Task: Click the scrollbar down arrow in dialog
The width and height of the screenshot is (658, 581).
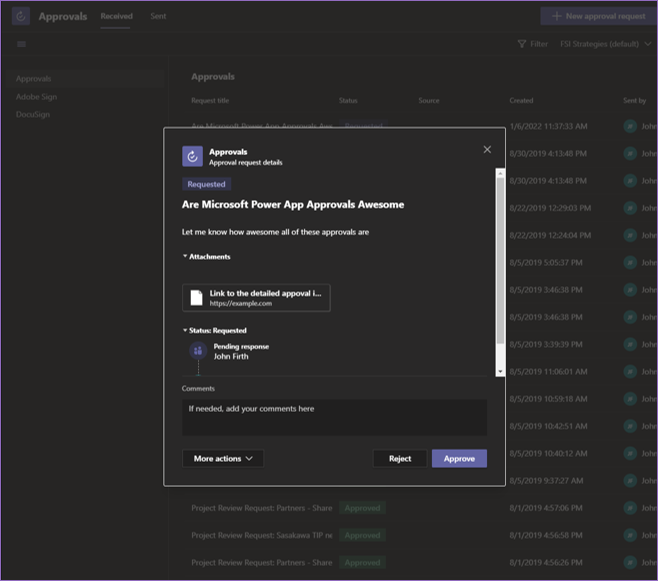Action: (500, 372)
